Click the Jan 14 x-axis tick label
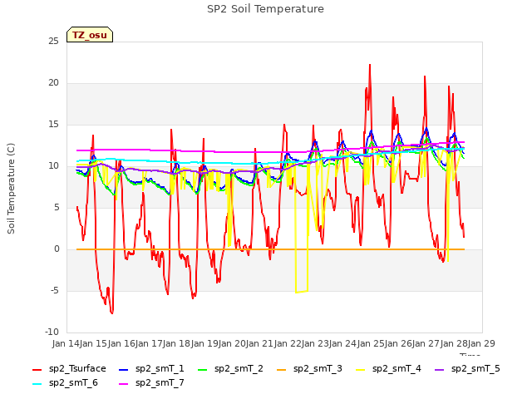 click(66, 343)
